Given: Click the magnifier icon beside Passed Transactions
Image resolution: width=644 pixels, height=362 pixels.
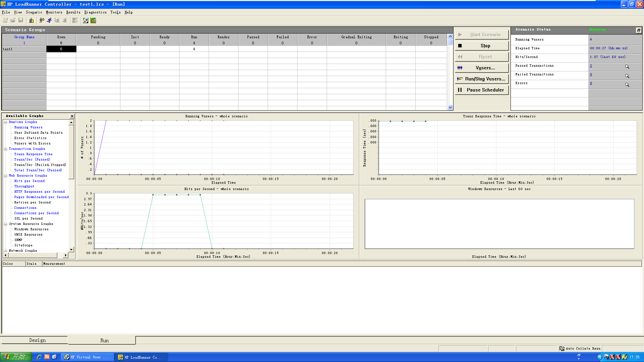Looking at the screenshot, I should click(627, 67).
